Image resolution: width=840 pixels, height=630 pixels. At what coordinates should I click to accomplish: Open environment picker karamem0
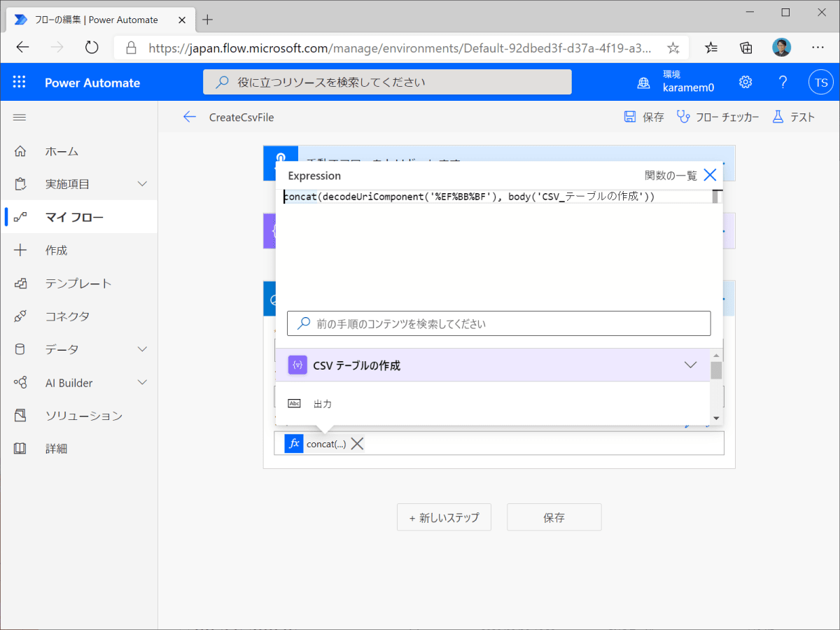(x=676, y=82)
